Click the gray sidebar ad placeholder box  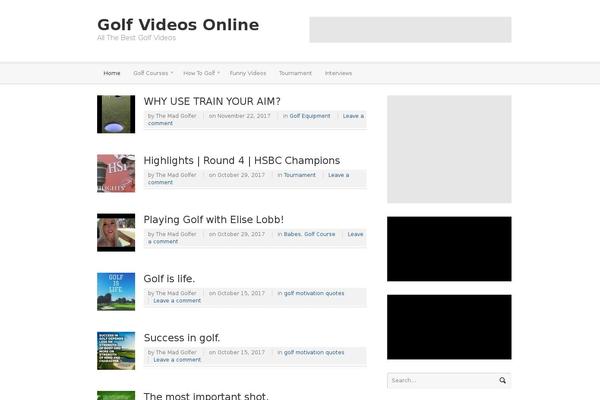(x=449, y=149)
